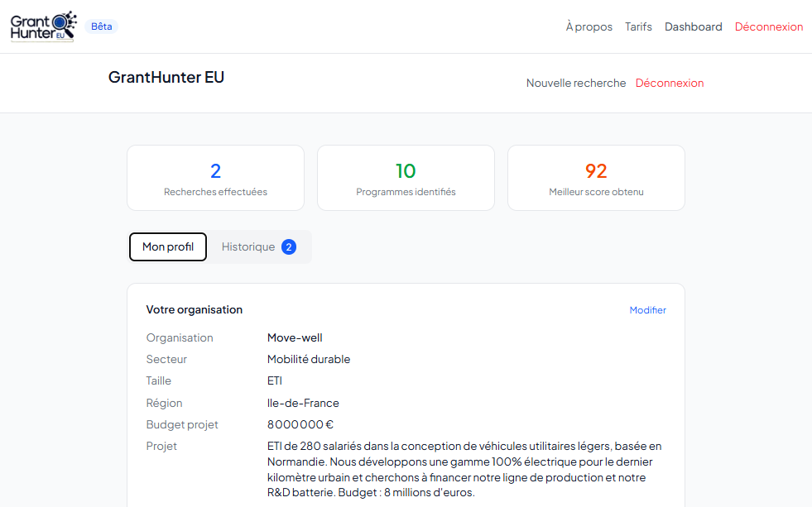
Task: Open the Dashboard link in top navigation
Action: tap(693, 27)
